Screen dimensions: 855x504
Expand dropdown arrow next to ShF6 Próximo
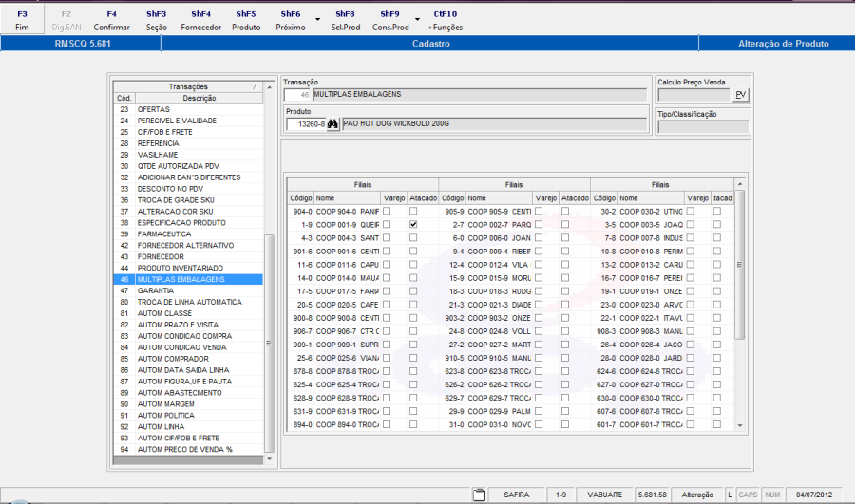(317, 21)
